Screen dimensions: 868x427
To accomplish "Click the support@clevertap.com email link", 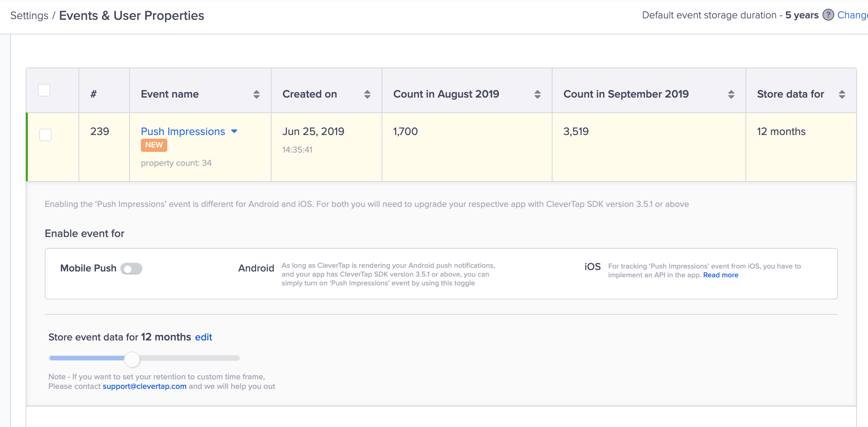I will 145,386.
